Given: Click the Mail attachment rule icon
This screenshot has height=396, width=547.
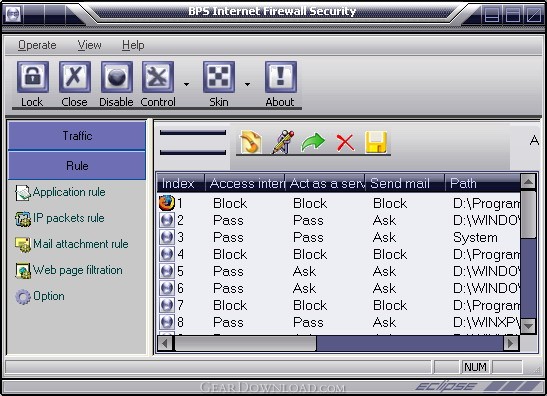Looking at the screenshot, I should 23,245.
